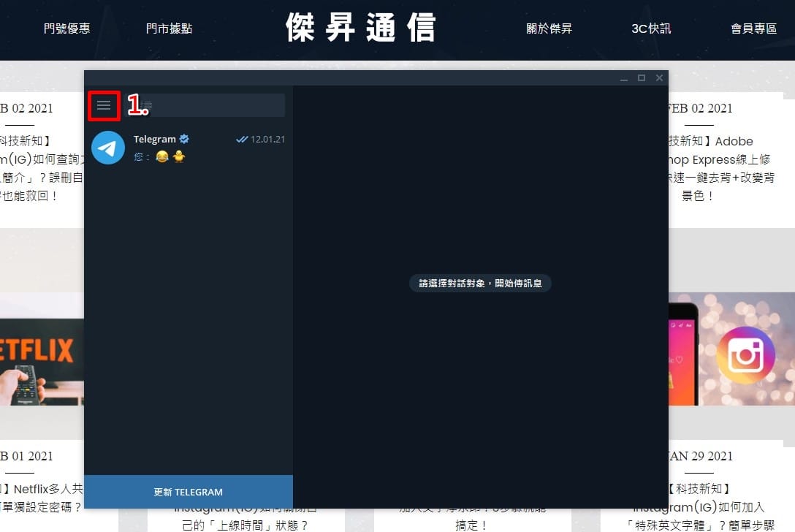Close the Telegram window
The height and width of the screenshot is (532, 795).
pyautogui.click(x=659, y=77)
